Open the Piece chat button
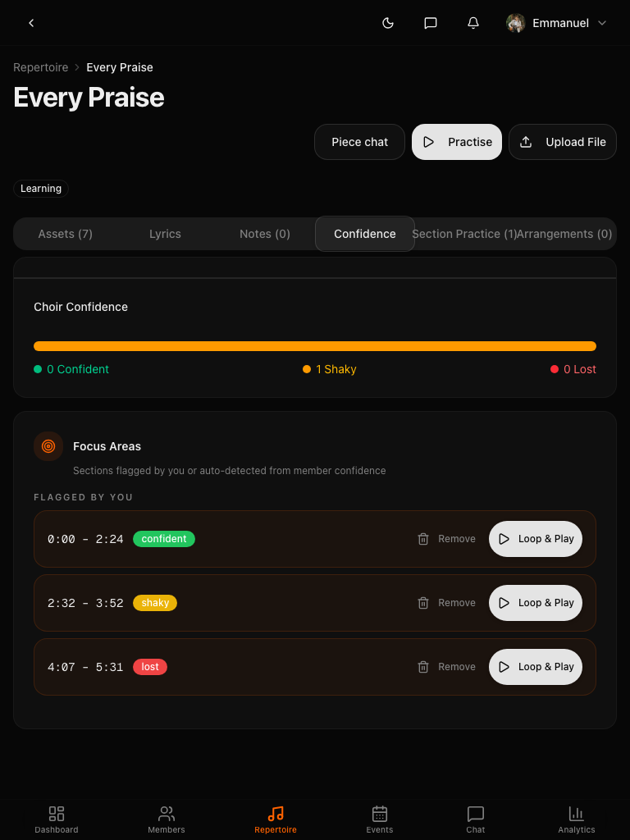The height and width of the screenshot is (840, 630). [359, 142]
